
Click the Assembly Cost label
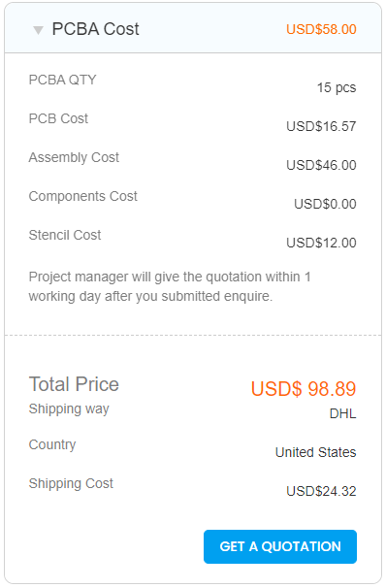[74, 157]
